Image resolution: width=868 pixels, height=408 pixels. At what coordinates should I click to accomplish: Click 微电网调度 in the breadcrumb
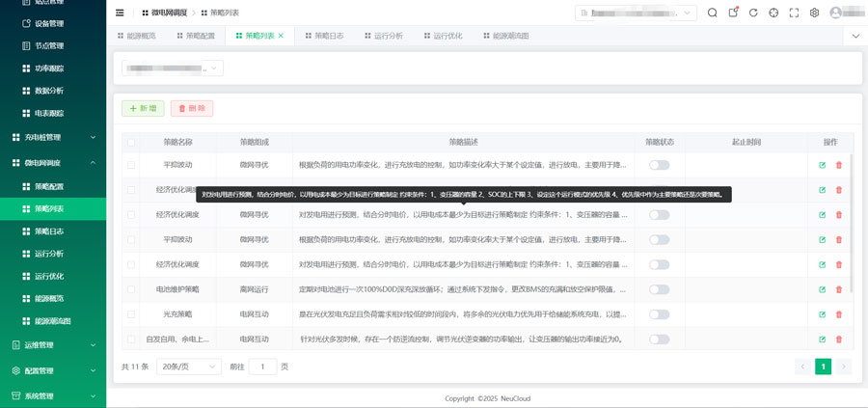pyautogui.click(x=169, y=13)
